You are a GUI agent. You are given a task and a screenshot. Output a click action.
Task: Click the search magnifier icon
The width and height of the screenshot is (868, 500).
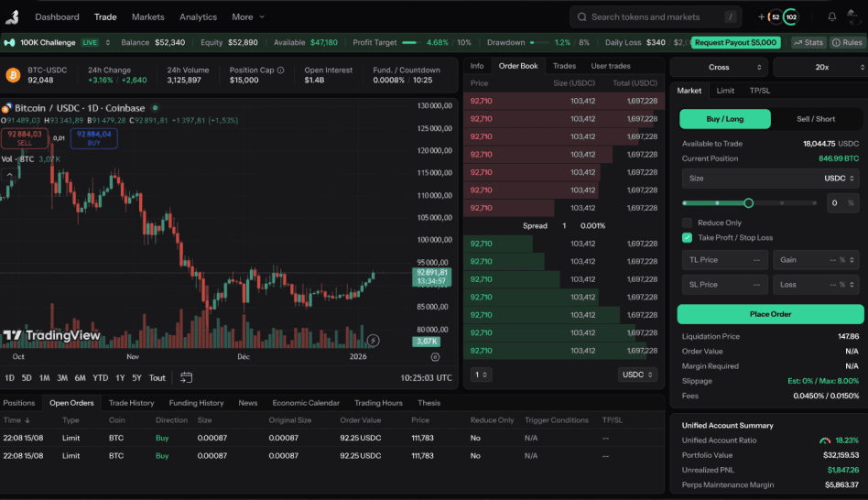581,17
